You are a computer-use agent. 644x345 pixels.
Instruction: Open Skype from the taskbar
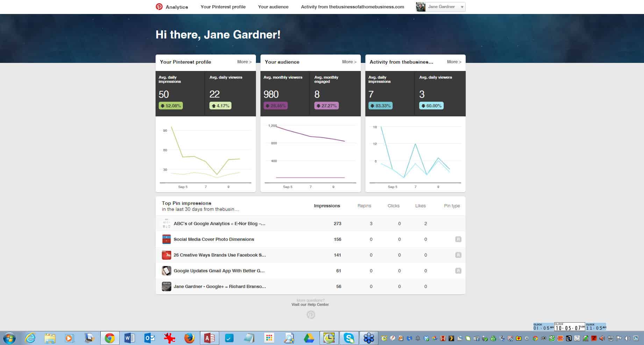349,338
